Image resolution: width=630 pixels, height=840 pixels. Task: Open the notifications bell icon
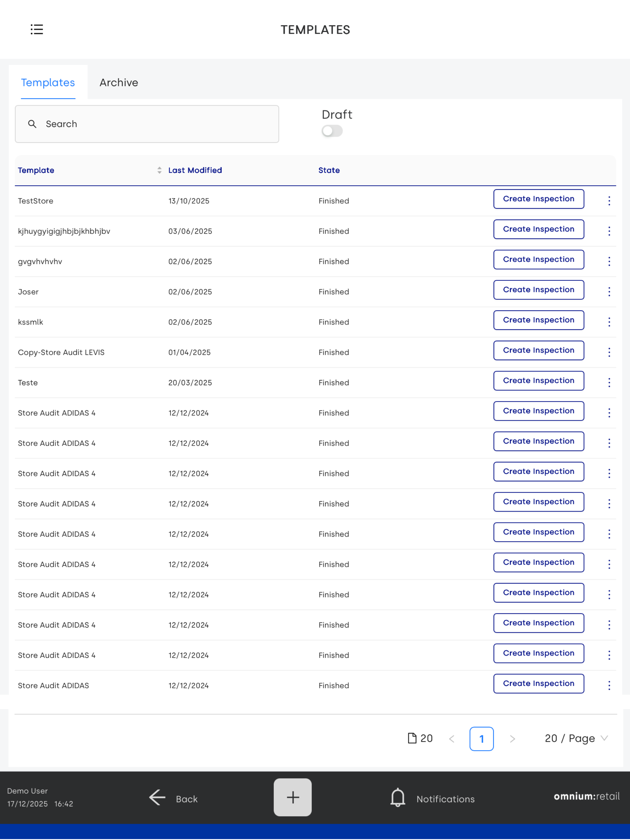[x=398, y=798]
